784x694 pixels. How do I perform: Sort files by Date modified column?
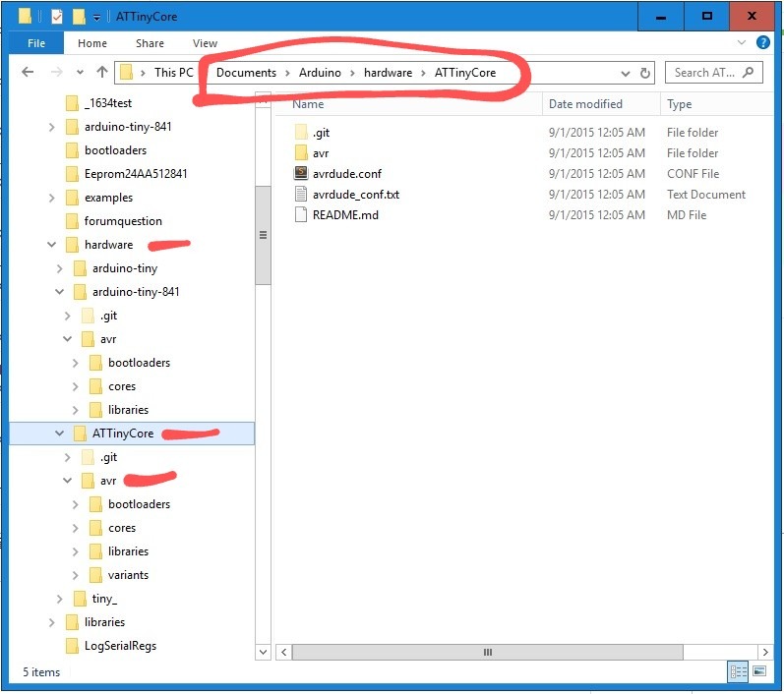585,104
